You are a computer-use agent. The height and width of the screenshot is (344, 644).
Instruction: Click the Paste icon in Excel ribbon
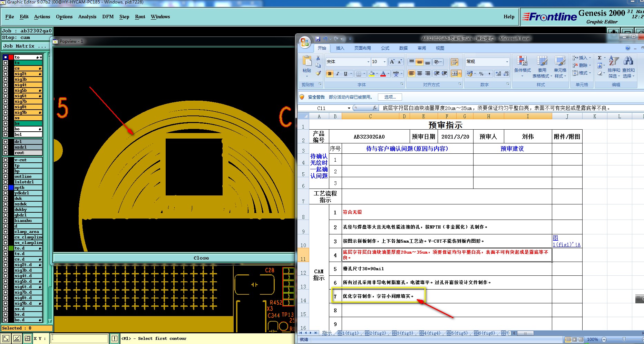click(x=307, y=61)
